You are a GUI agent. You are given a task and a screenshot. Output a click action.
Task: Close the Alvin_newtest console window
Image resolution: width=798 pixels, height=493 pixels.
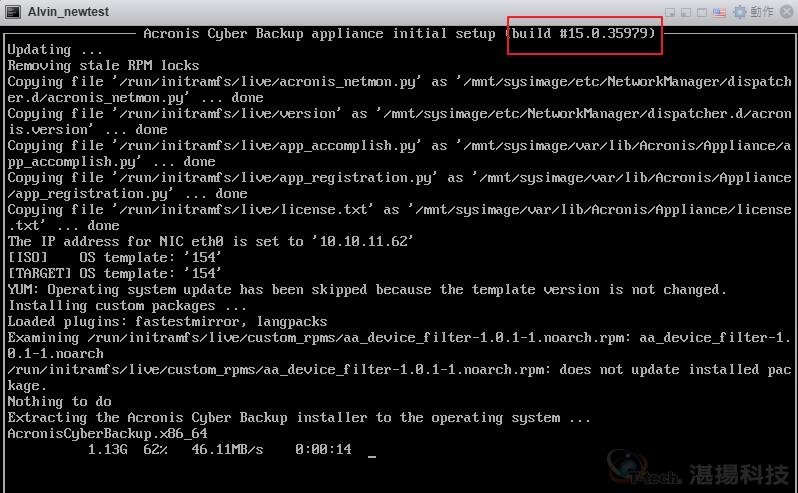tap(786, 12)
